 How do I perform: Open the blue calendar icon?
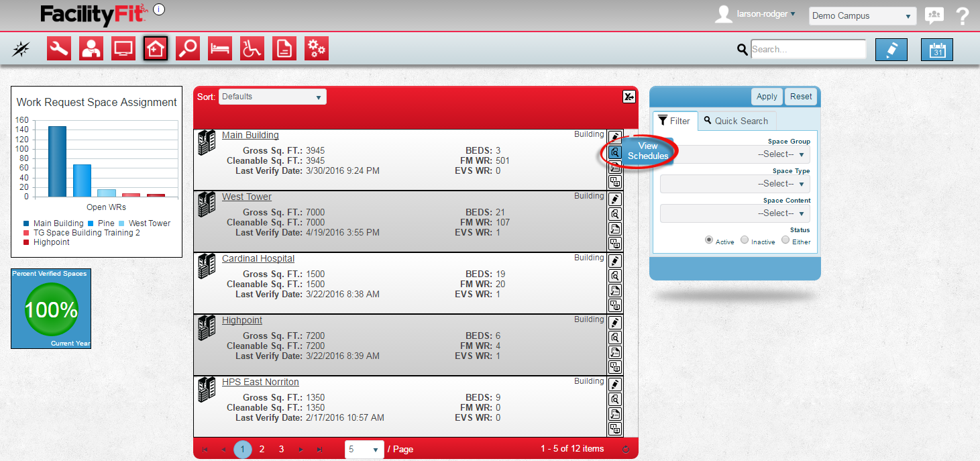pyautogui.click(x=936, y=50)
